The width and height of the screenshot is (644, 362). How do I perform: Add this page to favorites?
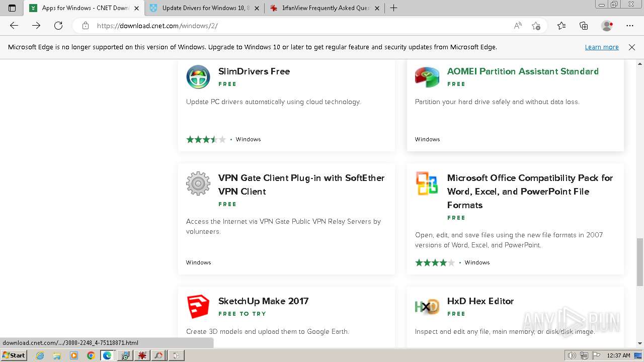(x=536, y=26)
